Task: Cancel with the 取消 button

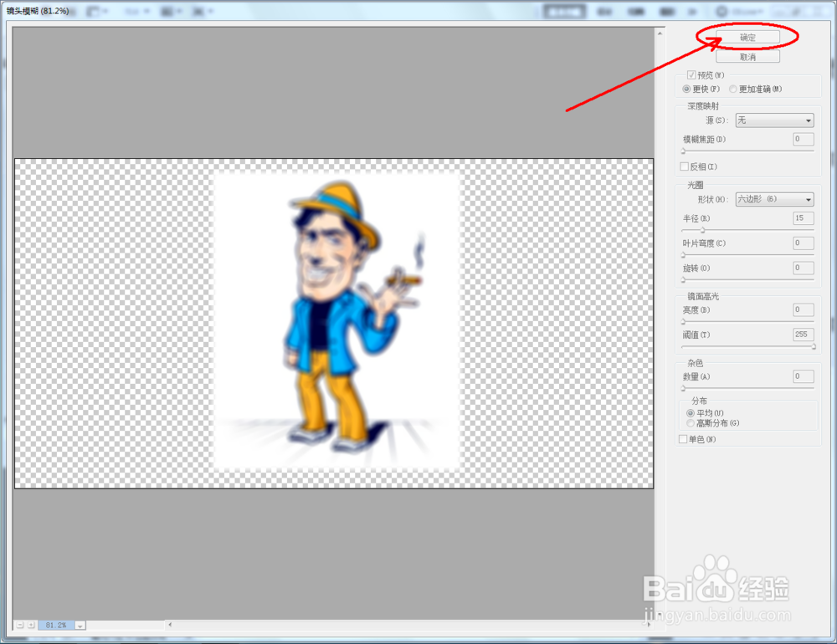Action: tap(747, 57)
